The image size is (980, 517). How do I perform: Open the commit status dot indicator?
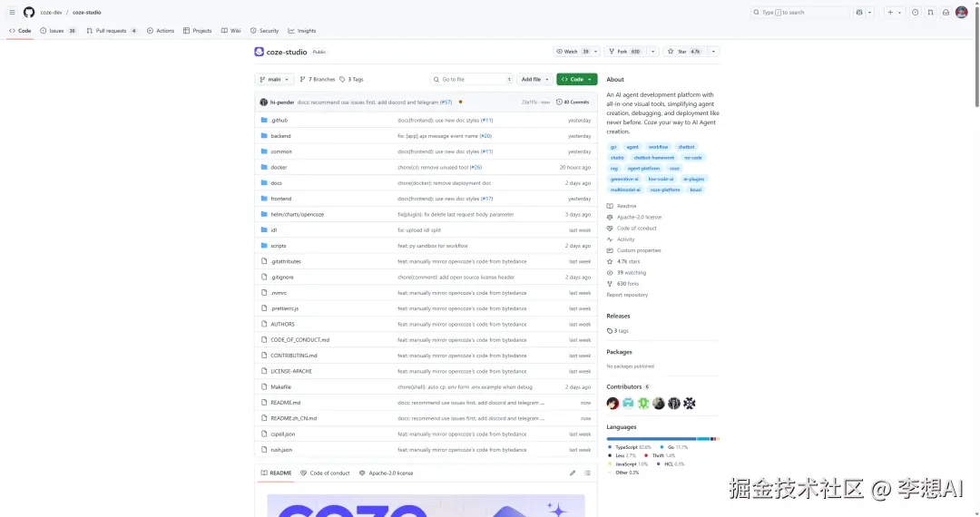pyautogui.click(x=461, y=102)
